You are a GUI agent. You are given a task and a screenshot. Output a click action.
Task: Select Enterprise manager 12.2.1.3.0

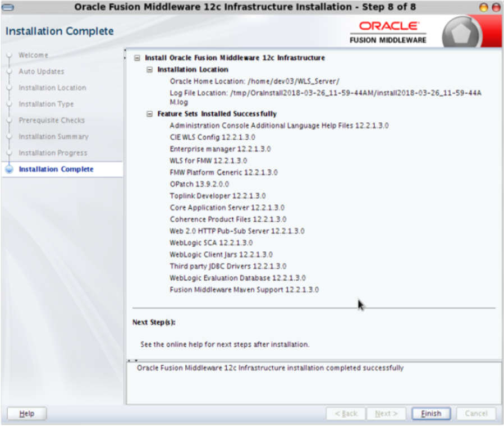tap(220, 149)
